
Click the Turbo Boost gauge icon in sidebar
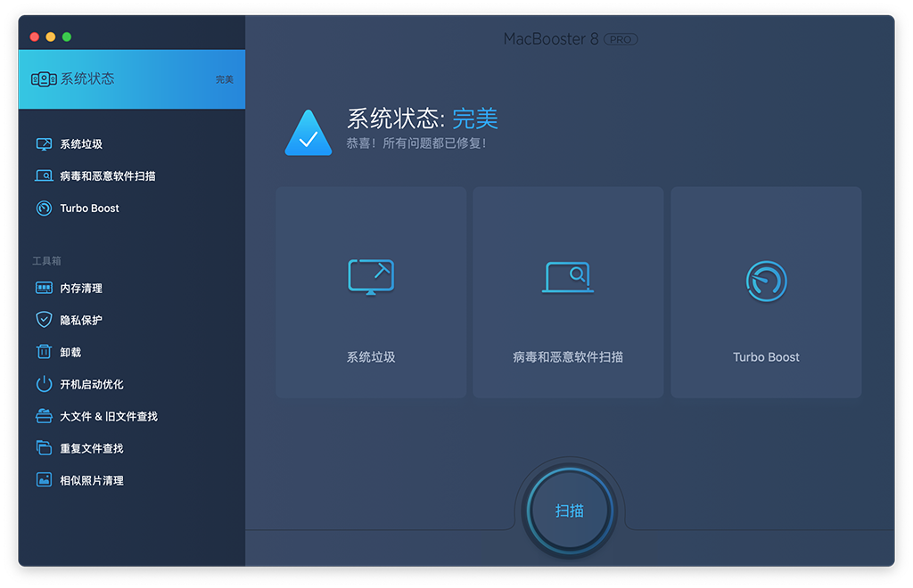pos(44,208)
